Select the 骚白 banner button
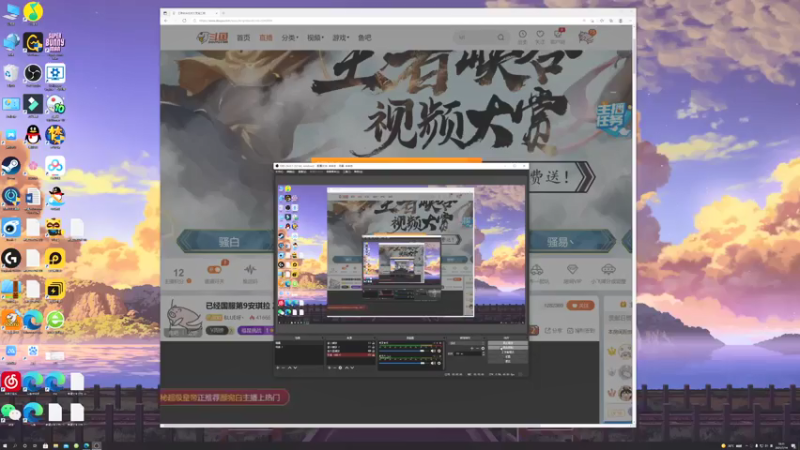The height and width of the screenshot is (450, 800). tap(228, 241)
